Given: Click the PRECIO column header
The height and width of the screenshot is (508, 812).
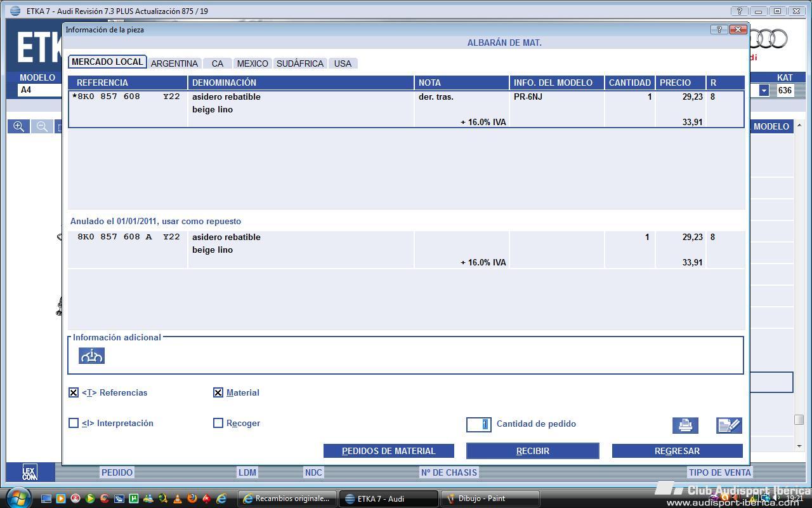Looking at the screenshot, I should pos(681,83).
